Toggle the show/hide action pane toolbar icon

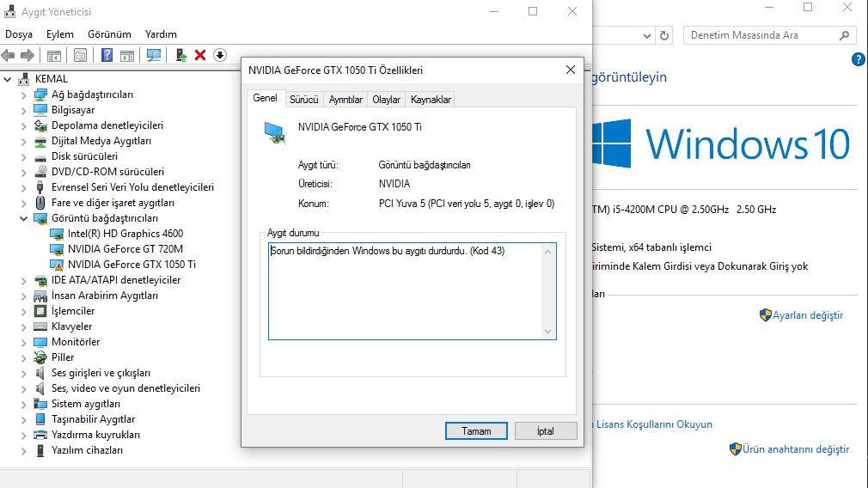(127, 55)
